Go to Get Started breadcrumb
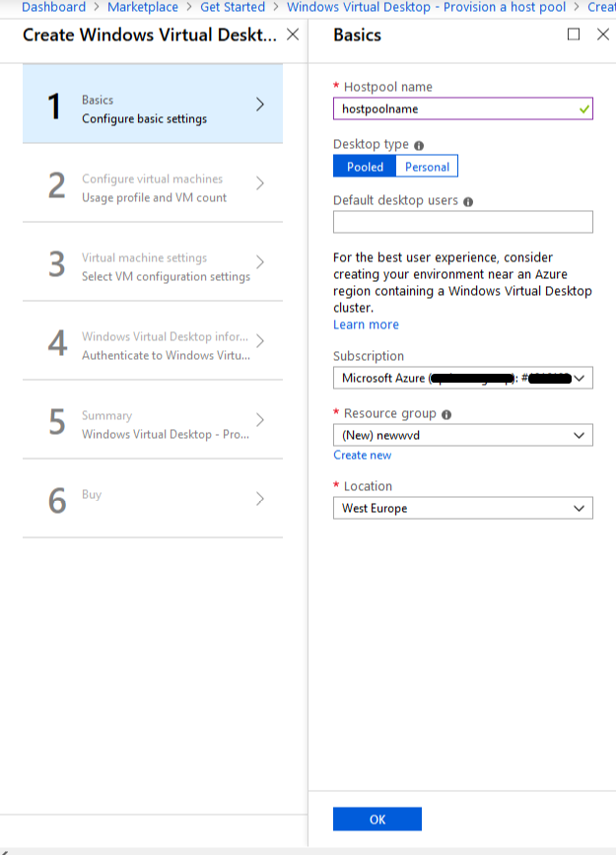Viewport: 616px width, 855px height. pyautogui.click(x=233, y=7)
